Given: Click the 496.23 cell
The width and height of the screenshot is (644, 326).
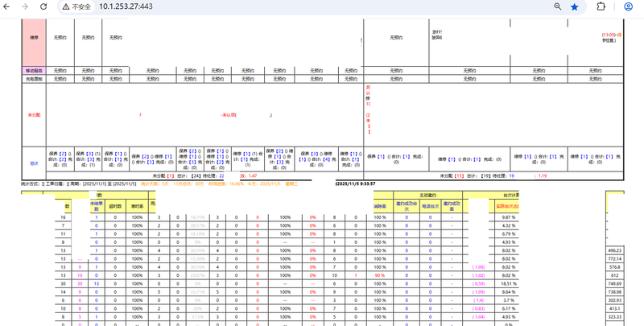Looking at the screenshot, I should [x=614, y=250].
